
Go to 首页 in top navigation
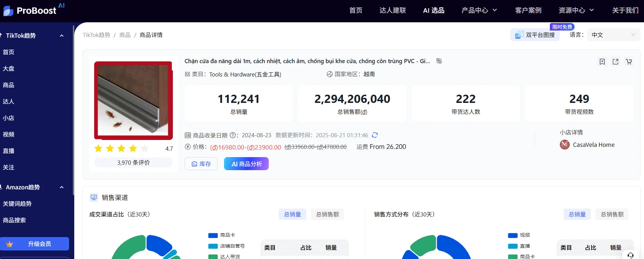click(x=356, y=10)
